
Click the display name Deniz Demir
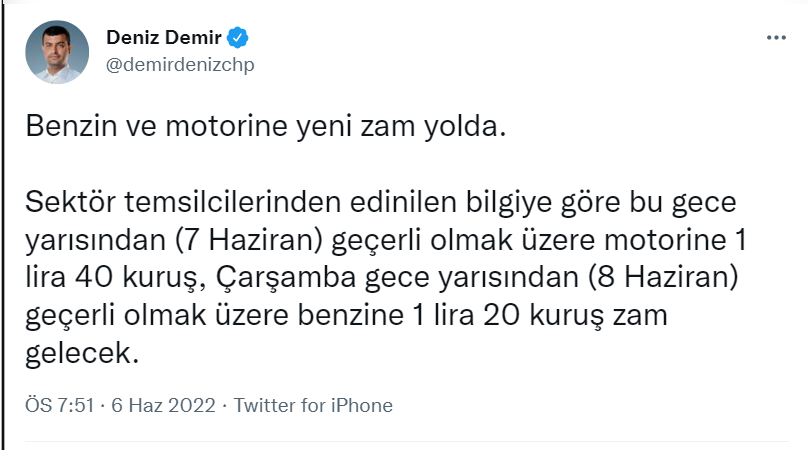(x=163, y=38)
